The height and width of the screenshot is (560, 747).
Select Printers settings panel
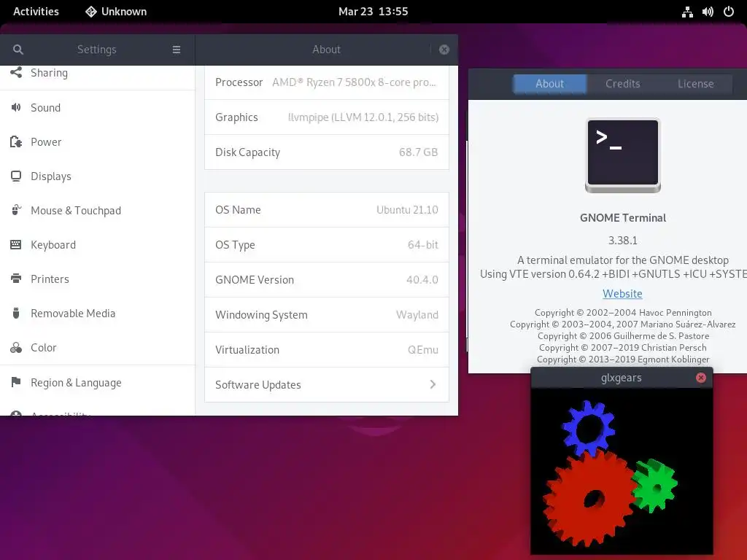tap(97, 279)
